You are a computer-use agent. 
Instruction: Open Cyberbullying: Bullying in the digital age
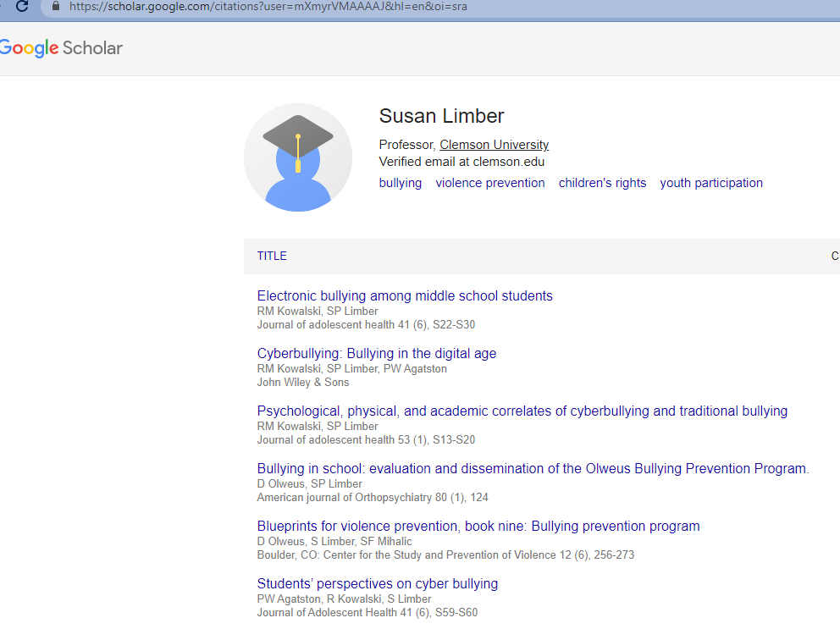coord(377,354)
